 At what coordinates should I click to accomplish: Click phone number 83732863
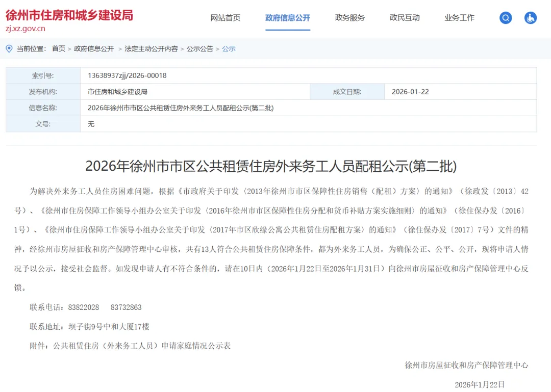(126, 307)
